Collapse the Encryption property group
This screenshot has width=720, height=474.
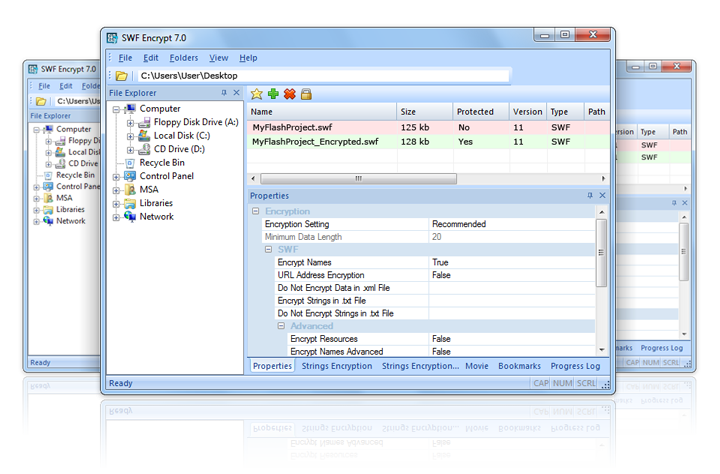256,212
